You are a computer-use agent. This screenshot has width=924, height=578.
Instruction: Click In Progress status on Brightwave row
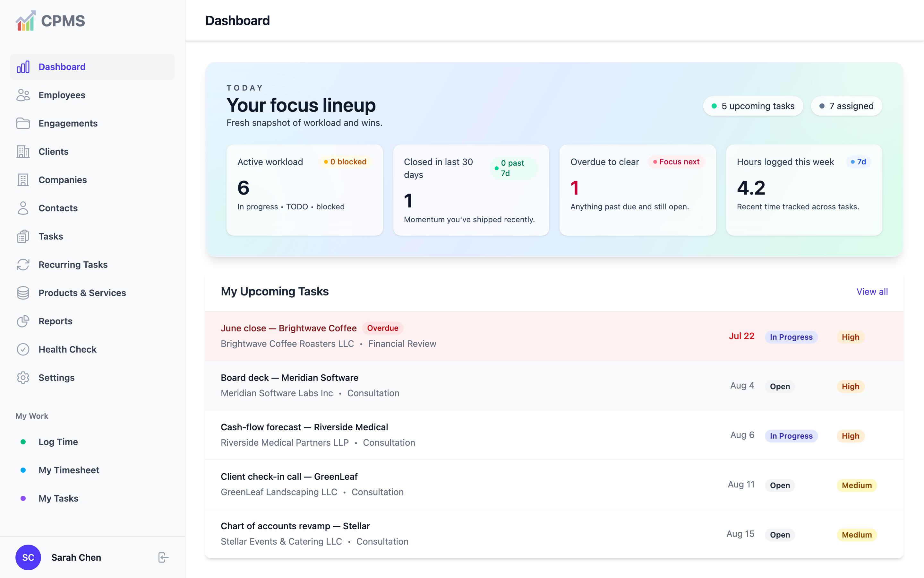(x=791, y=337)
